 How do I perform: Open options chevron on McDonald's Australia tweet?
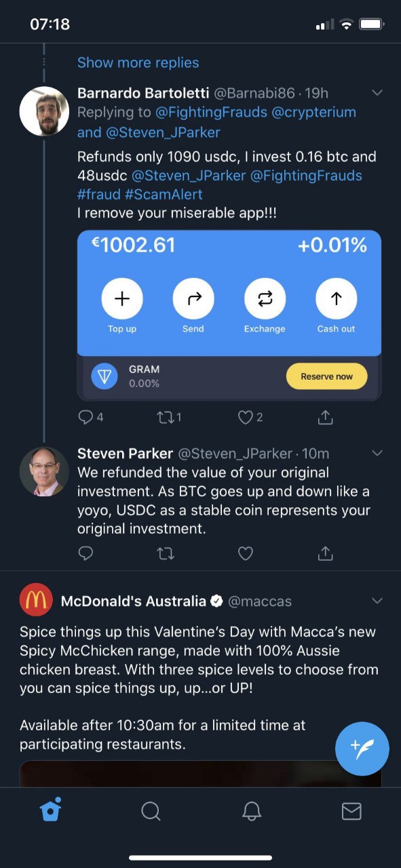pyautogui.click(x=378, y=600)
